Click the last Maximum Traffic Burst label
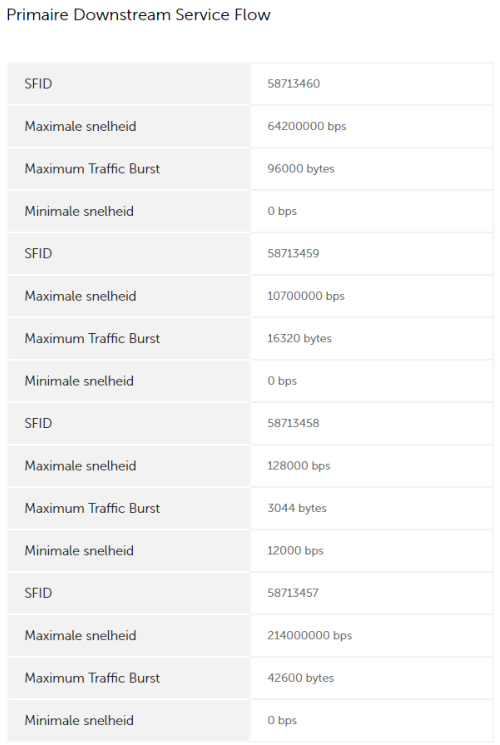Screen dimensions: 500x745 click(92, 678)
